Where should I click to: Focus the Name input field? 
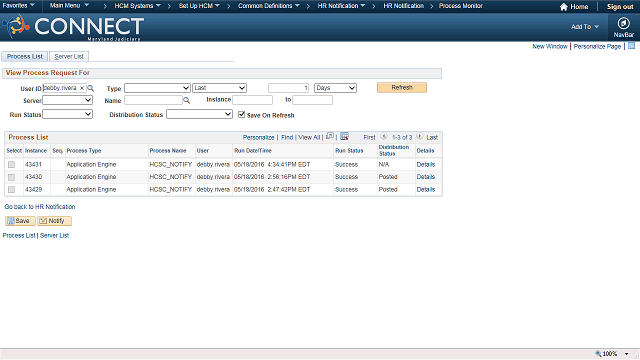click(153, 100)
